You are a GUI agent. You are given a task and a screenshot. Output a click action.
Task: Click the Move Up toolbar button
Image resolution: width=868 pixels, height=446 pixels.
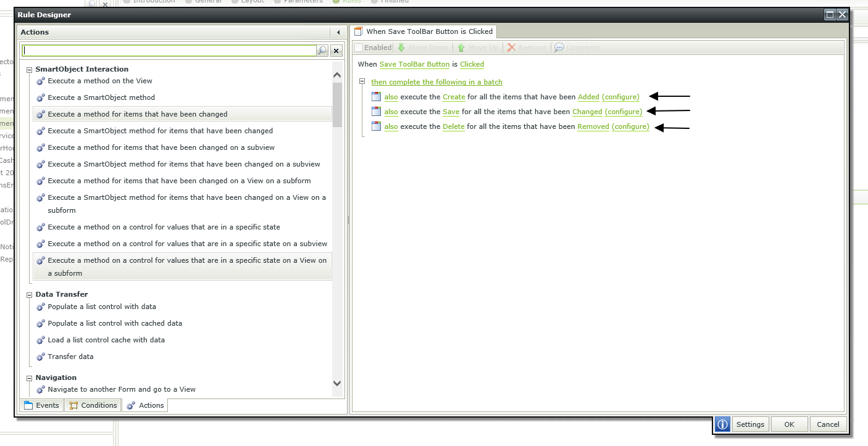coord(478,47)
